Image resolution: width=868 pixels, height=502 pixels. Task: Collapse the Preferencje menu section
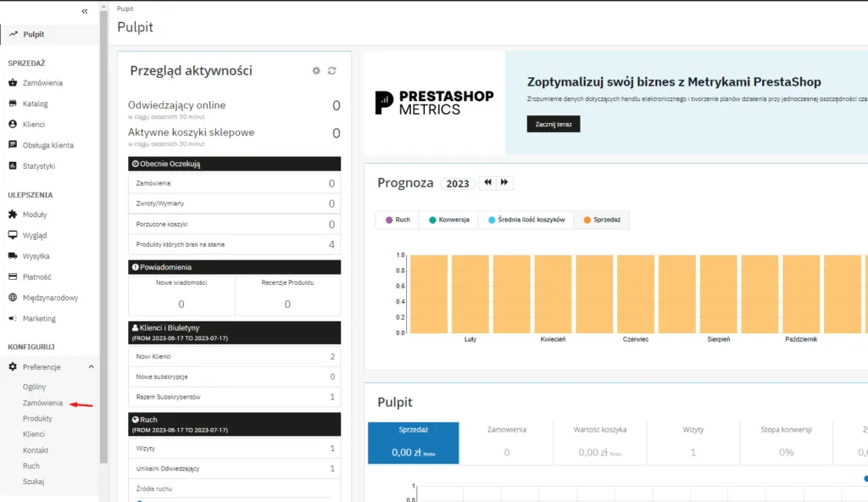[91, 367]
